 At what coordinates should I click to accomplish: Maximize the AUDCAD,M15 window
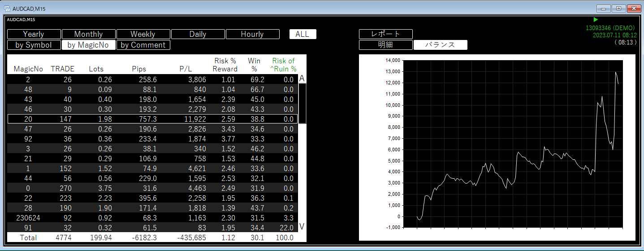coord(618,9)
